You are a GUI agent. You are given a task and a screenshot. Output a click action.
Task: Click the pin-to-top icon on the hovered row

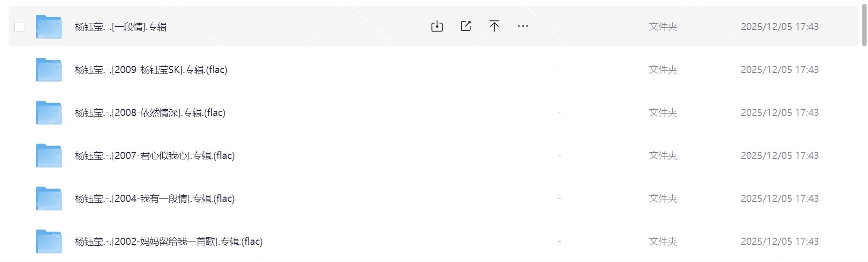pos(494,26)
